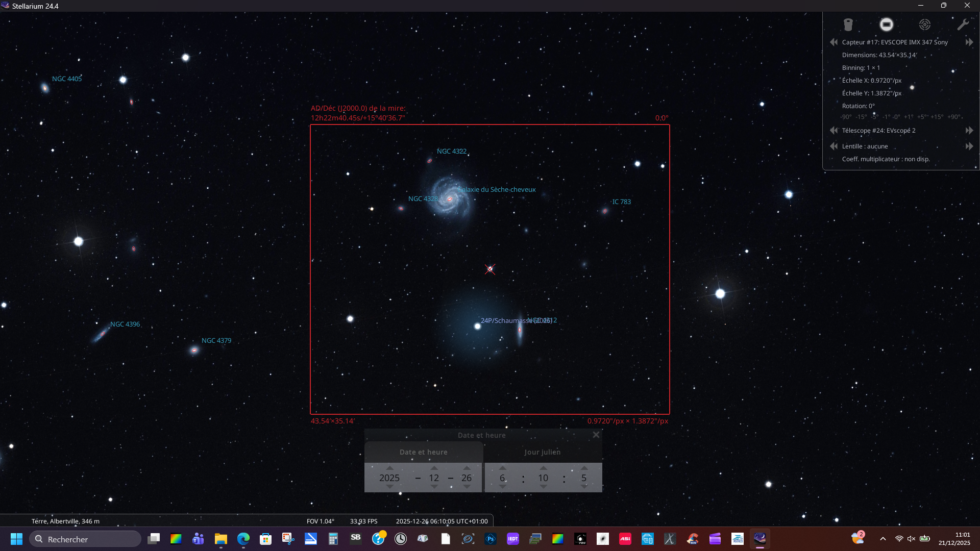Select previous lens (Lentille) arrow
This screenshot has width=980, height=551.
click(x=834, y=146)
